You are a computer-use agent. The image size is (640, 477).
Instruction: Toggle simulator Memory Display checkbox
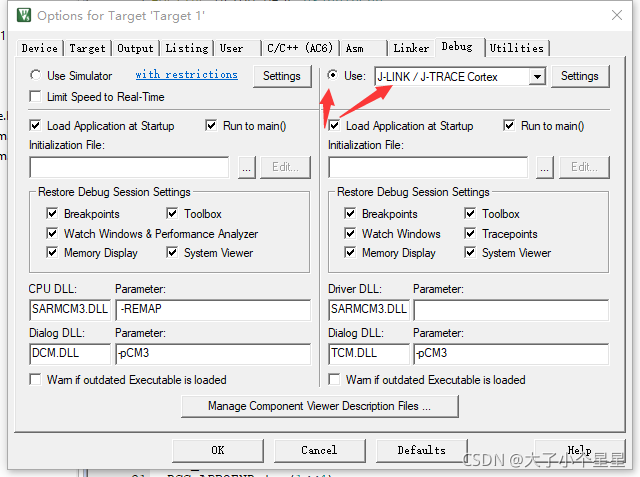(52, 253)
